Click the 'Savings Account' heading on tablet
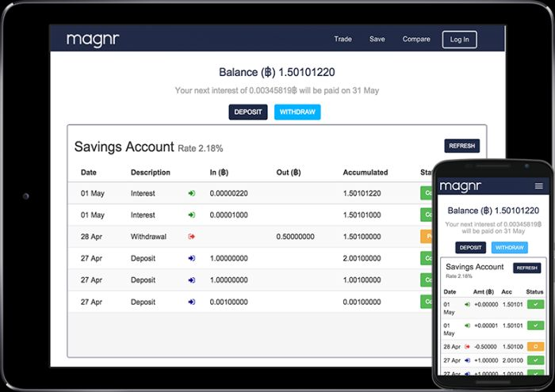 pyautogui.click(x=124, y=147)
